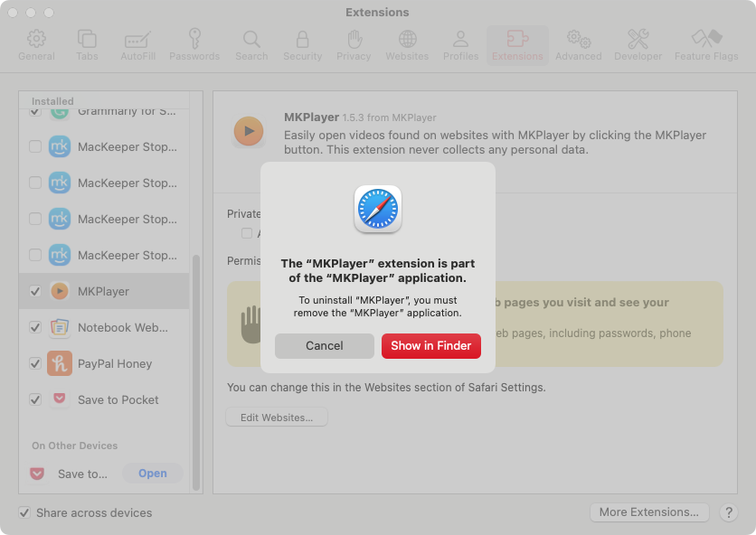
Task: Select the Notebook Web extension row
Action: tap(104, 327)
